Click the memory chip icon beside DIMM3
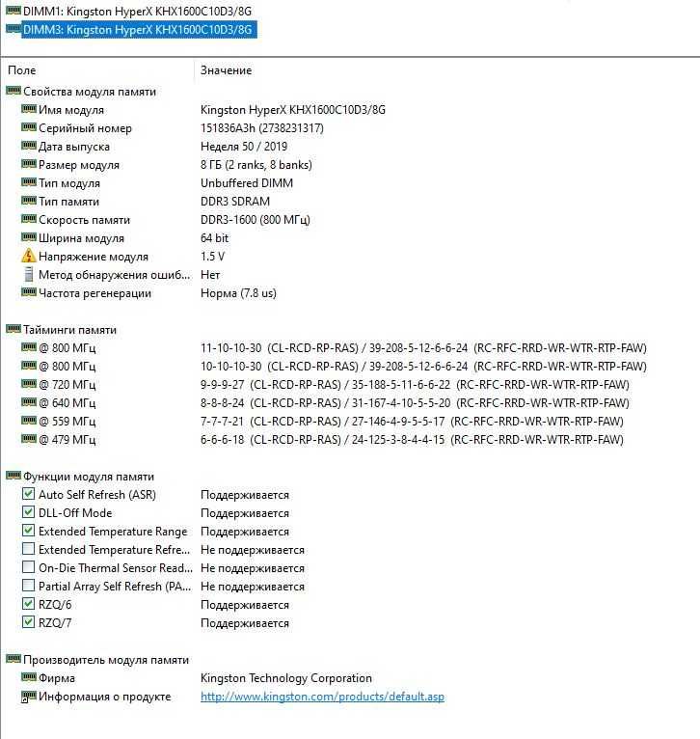This screenshot has width=700, height=739. point(13,29)
